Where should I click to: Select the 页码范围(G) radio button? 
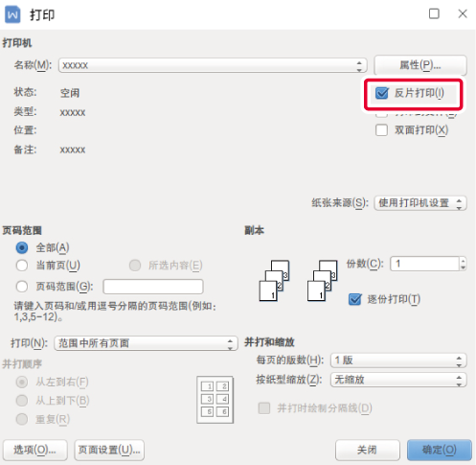(22, 287)
